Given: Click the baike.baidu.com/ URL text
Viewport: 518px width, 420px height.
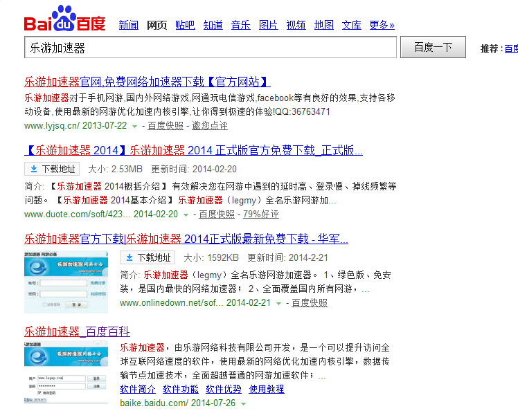Looking at the screenshot, I should 154,403.
